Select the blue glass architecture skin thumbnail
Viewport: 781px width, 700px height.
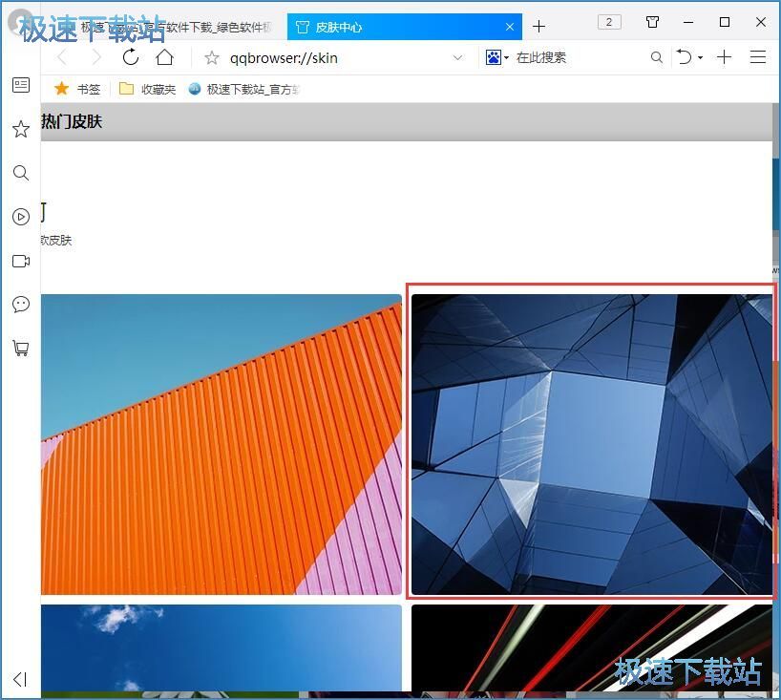591,444
